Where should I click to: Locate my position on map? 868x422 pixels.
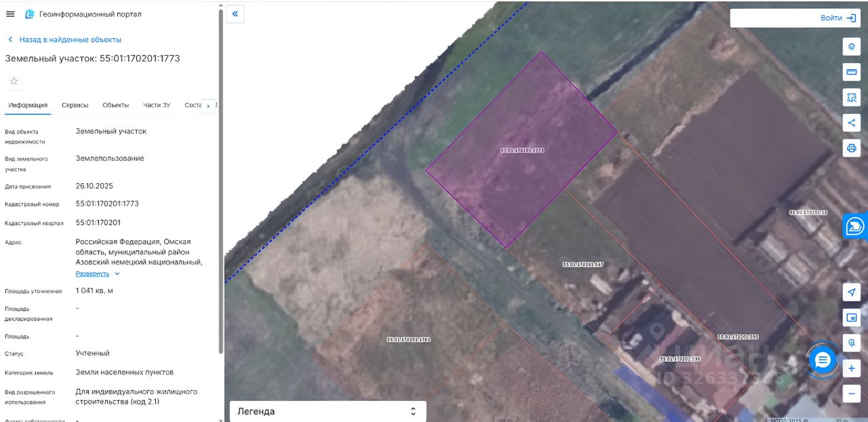(851, 292)
